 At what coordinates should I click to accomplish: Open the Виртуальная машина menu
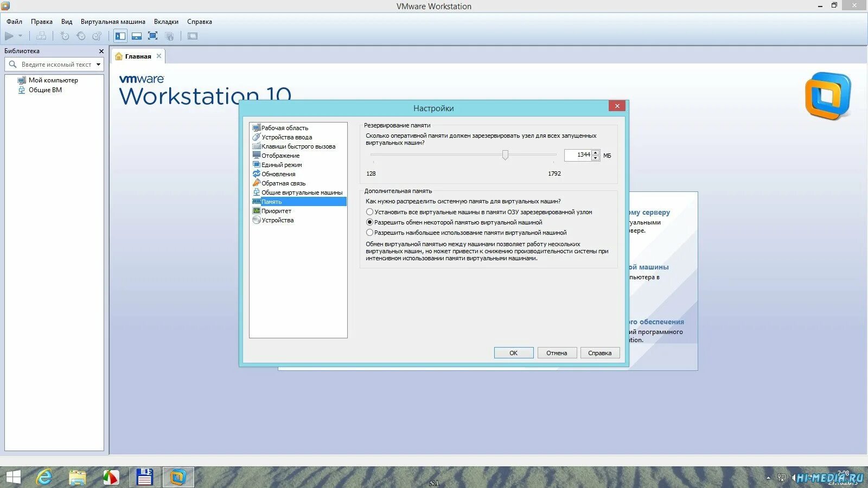113,22
